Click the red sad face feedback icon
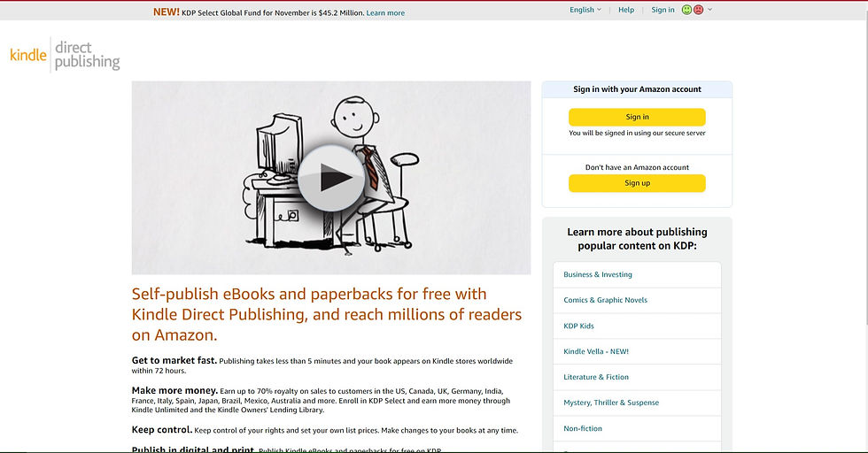The width and height of the screenshot is (868, 453). point(699,10)
